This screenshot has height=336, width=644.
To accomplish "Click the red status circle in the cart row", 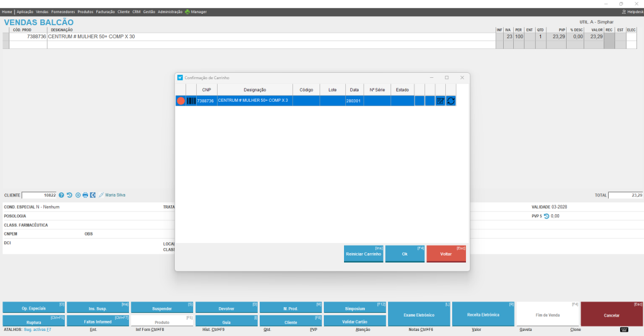I will tap(180, 100).
